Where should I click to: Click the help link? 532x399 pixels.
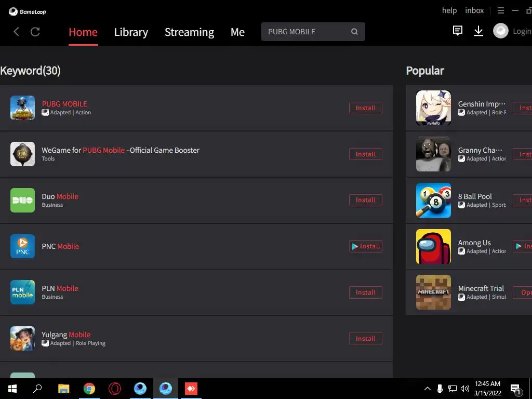pyautogui.click(x=449, y=10)
